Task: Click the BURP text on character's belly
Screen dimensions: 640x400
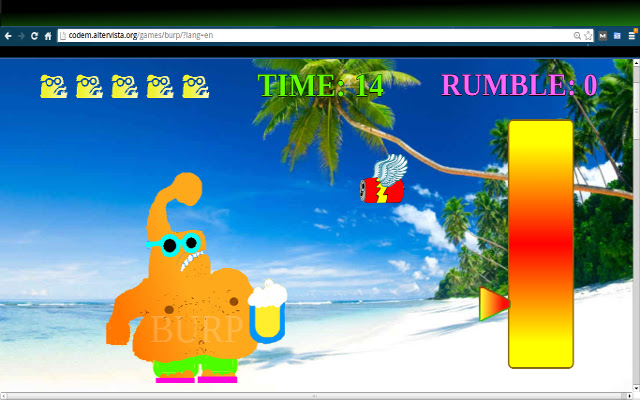Action: pyautogui.click(x=197, y=329)
